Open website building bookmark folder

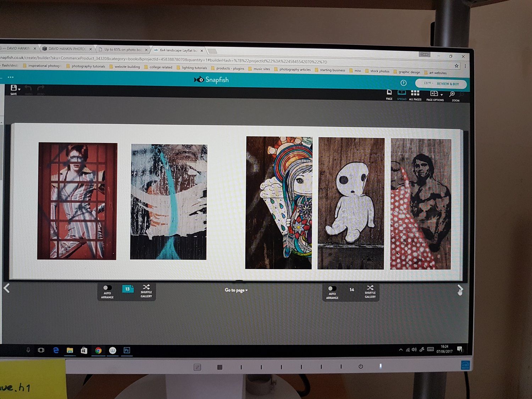point(124,67)
